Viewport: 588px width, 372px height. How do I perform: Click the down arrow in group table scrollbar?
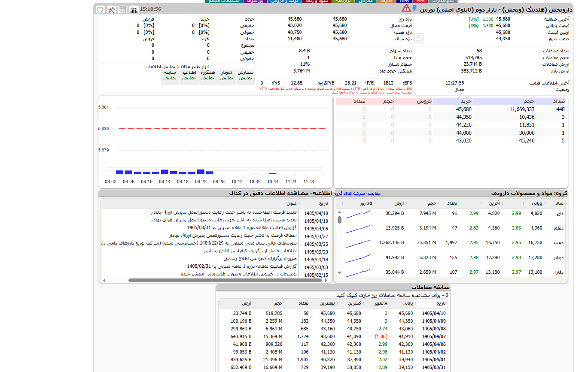pos(339,272)
